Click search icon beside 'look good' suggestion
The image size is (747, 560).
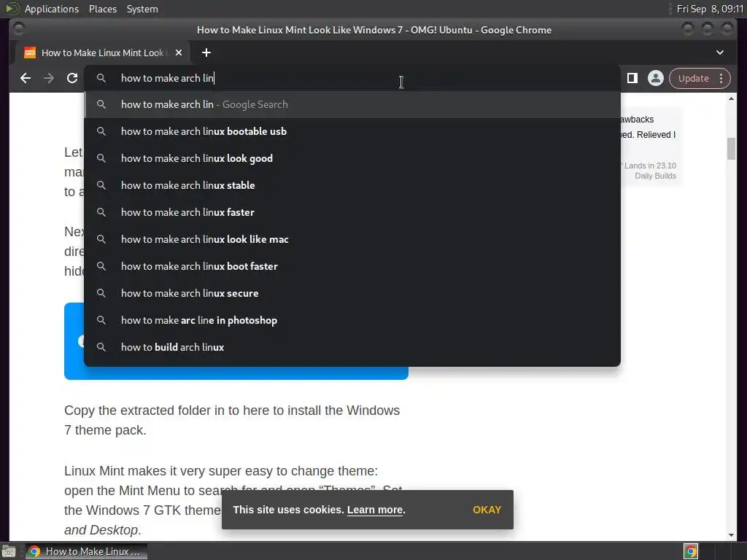[101, 158]
